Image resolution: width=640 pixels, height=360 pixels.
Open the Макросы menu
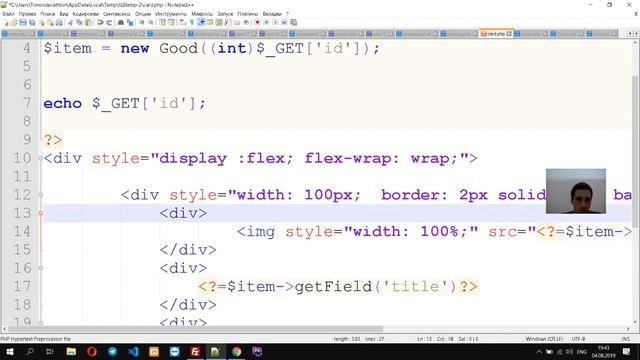pos(202,14)
